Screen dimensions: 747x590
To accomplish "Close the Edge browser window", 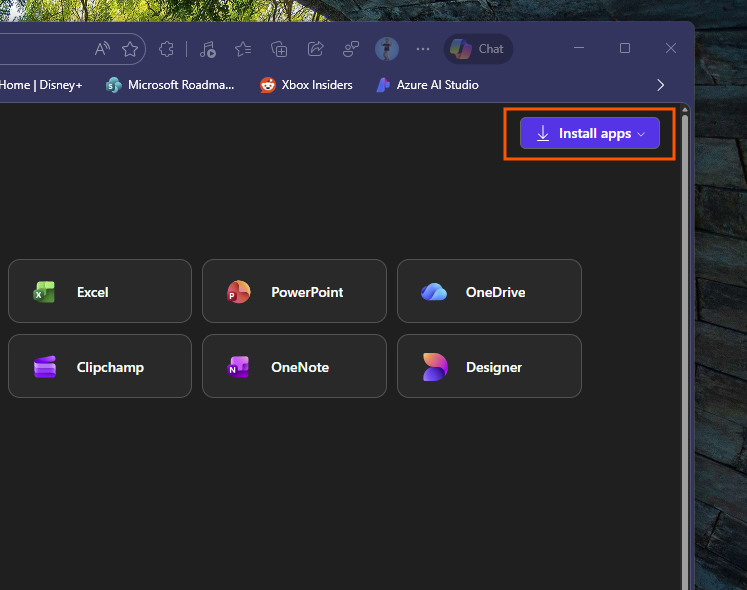I will tap(671, 48).
